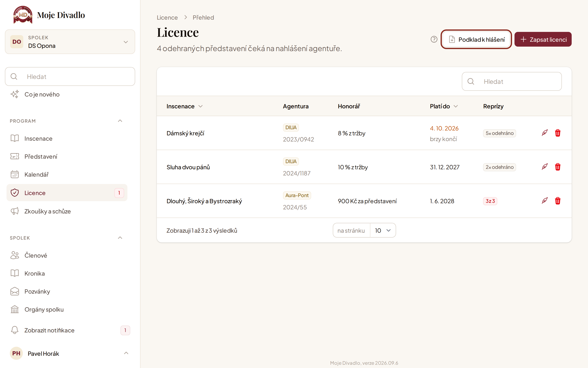Screen dimensions: 588x368
Task: Open Zobrazit notifikace link
Action: pyautogui.click(x=70, y=330)
